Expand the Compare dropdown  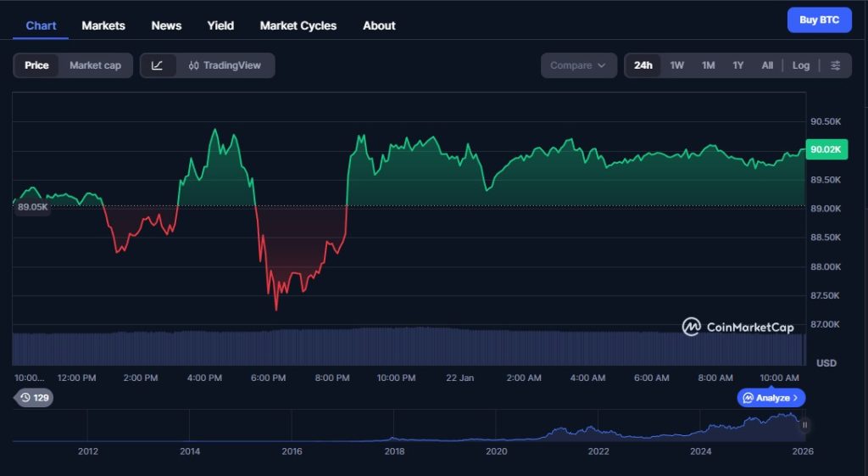[578, 65]
